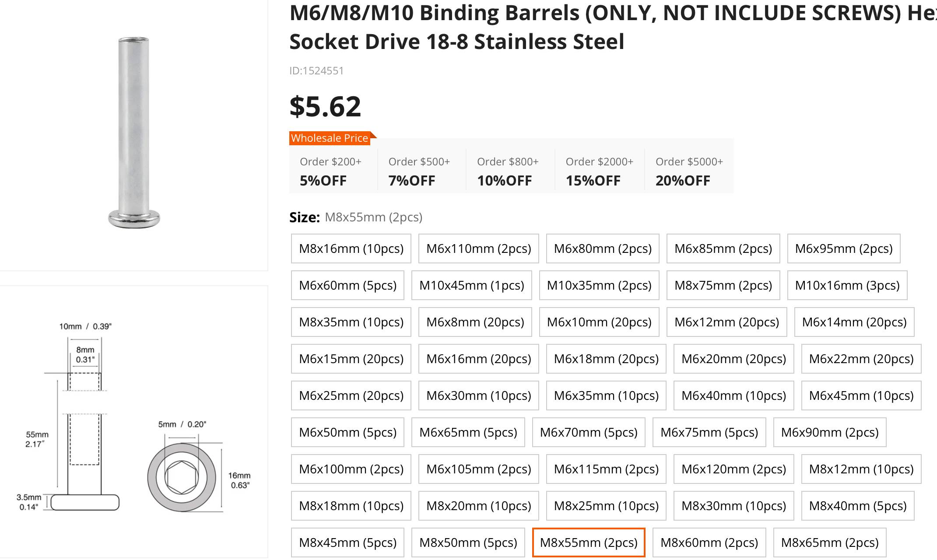Select size M8x16mm (10pcs)
The height and width of the screenshot is (560, 937).
click(351, 248)
